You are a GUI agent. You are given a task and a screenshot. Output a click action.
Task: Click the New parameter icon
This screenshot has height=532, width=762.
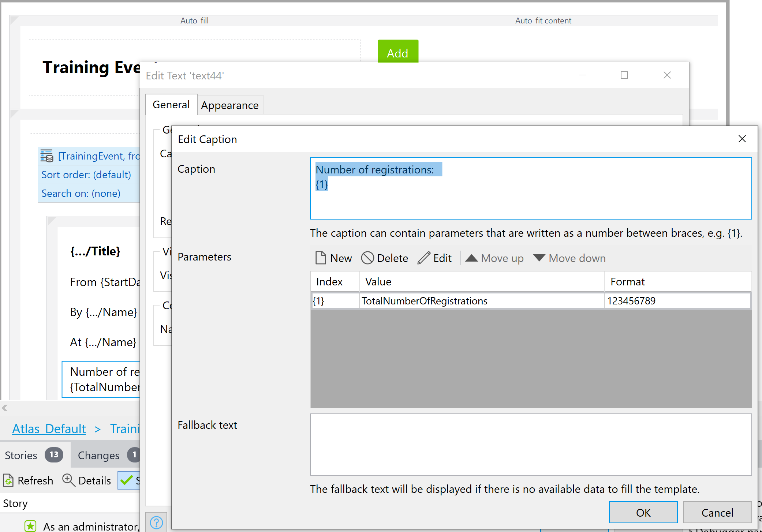[321, 258]
